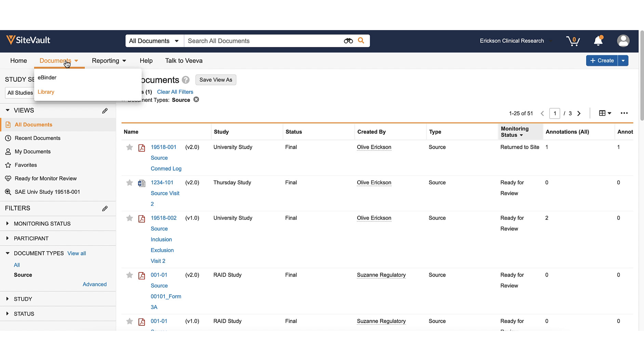Expand Status filter

coord(8,313)
